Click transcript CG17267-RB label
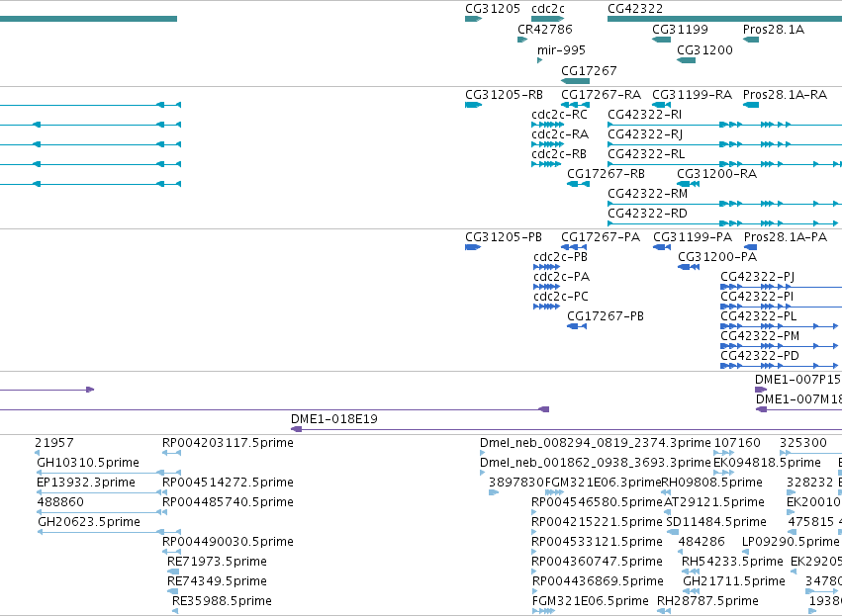Image resolution: width=842 pixels, height=616 pixels. click(x=606, y=174)
